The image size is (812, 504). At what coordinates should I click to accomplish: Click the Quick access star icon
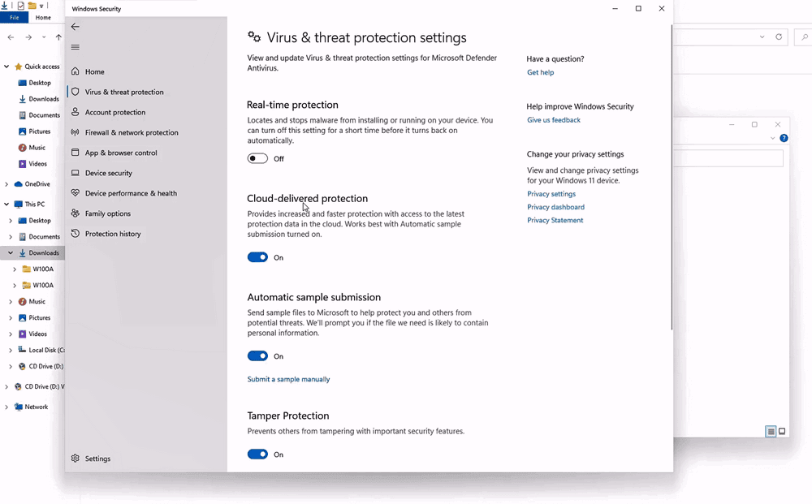18,67
